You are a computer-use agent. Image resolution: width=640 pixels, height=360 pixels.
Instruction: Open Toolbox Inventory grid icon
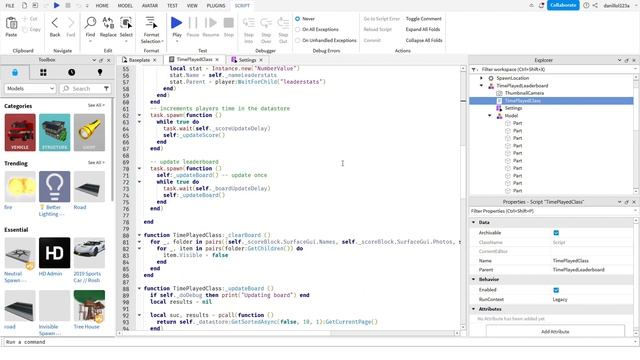coord(43,72)
